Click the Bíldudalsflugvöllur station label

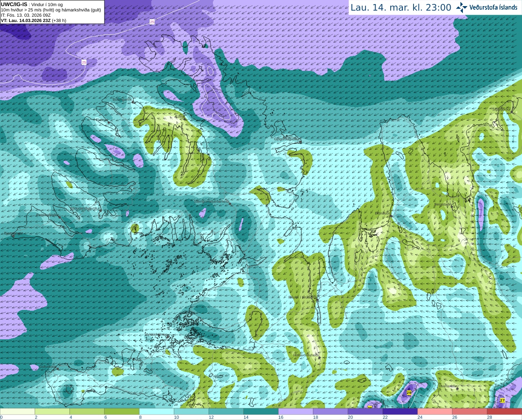(x=85, y=208)
